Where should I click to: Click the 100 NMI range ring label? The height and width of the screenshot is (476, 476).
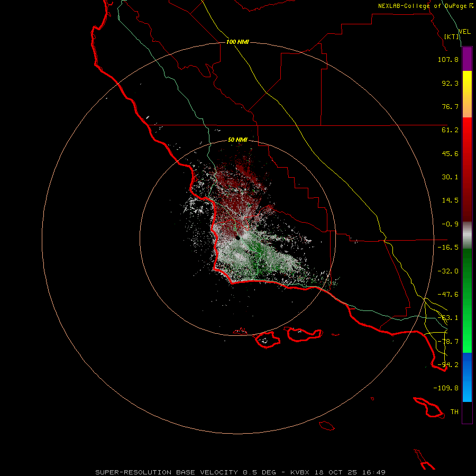tap(237, 42)
